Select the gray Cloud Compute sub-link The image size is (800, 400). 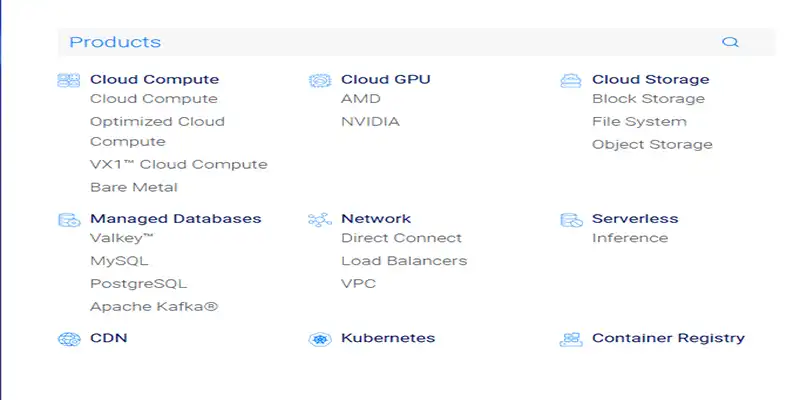[154, 98]
